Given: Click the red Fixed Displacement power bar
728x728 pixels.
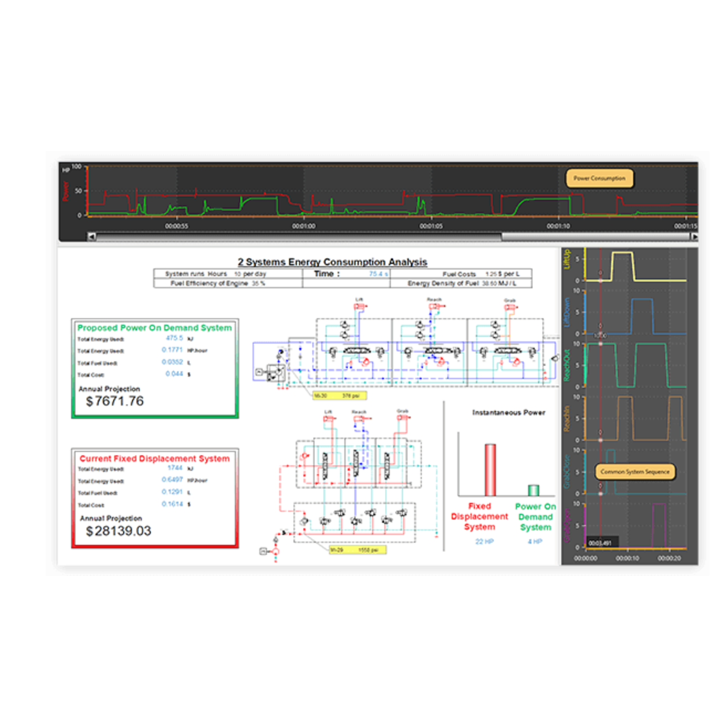Looking at the screenshot, I should (490, 469).
